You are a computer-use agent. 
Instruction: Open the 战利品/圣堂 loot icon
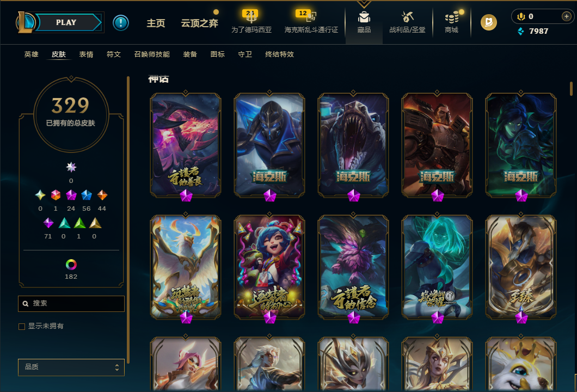pos(407,17)
